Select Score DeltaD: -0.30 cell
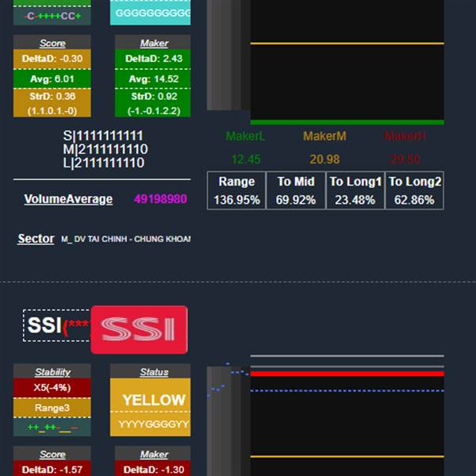 52,59
